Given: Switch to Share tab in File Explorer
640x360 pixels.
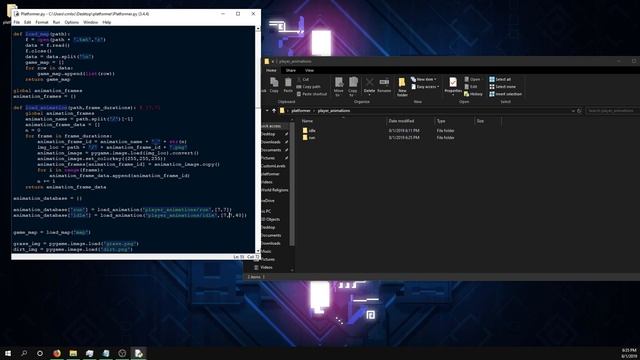Looking at the screenshot, I should (x=291, y=71).
